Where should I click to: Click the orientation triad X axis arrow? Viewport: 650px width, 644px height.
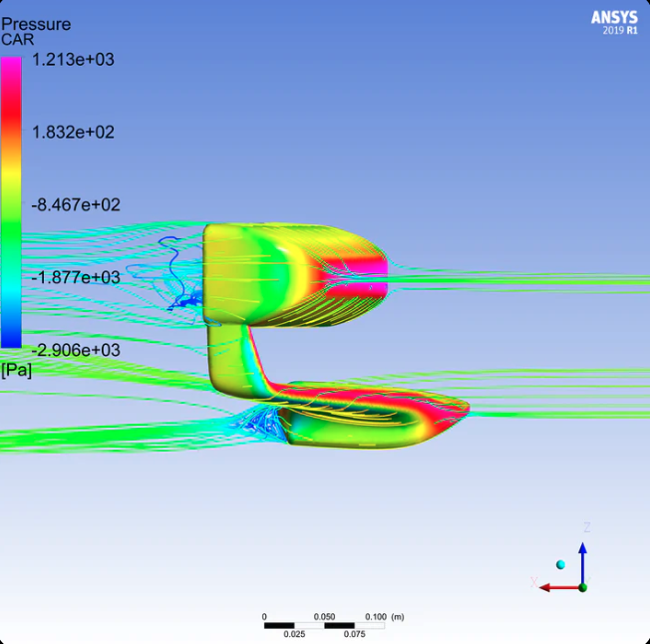pyautogui.click(x=559, y=587)
